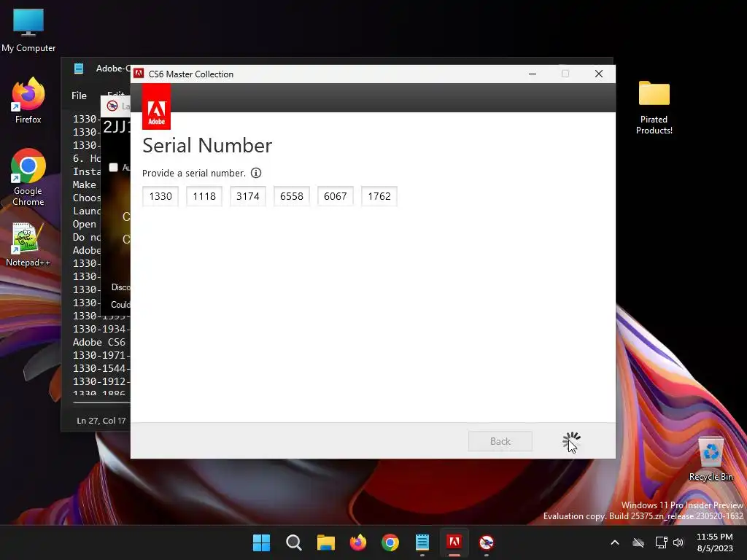Click the Notepad window title icon
This screenshot has height=560, width=747.
click(79, 69)
